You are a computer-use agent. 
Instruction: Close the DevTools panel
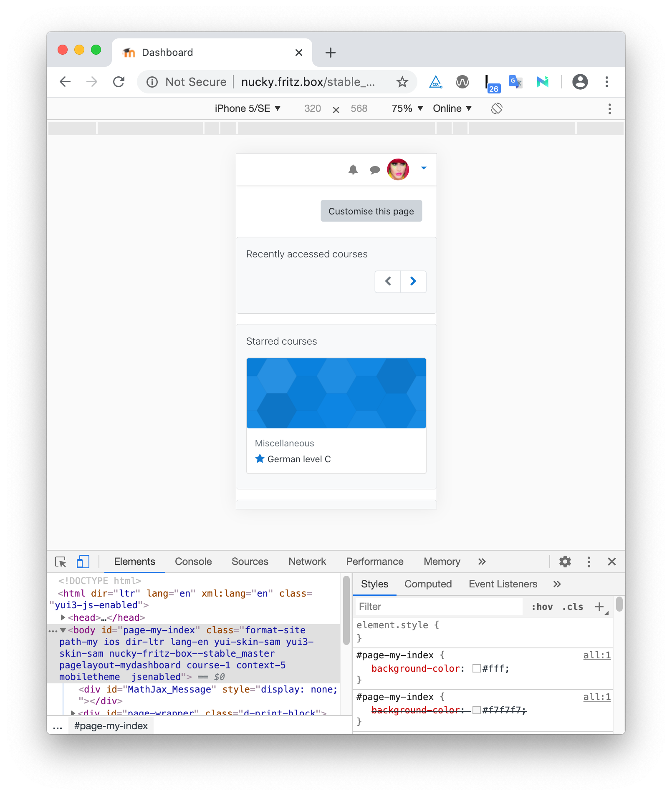coord(612,562)
